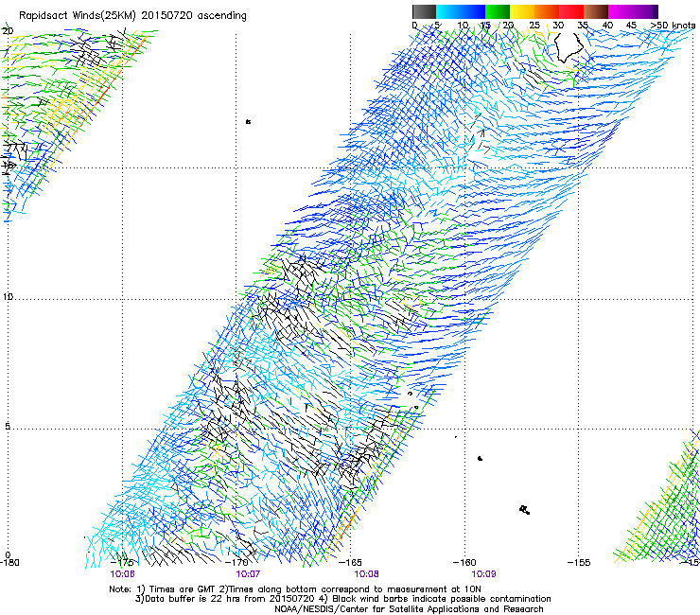
Task: Click the latitude '10' label on left axis
Action: point(8,297)
